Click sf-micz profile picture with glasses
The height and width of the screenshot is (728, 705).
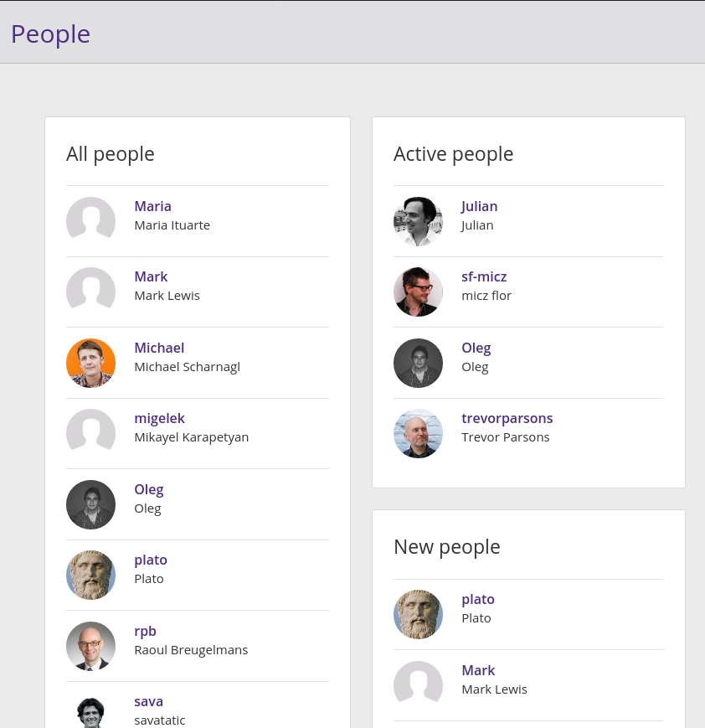tap(418, 292)
